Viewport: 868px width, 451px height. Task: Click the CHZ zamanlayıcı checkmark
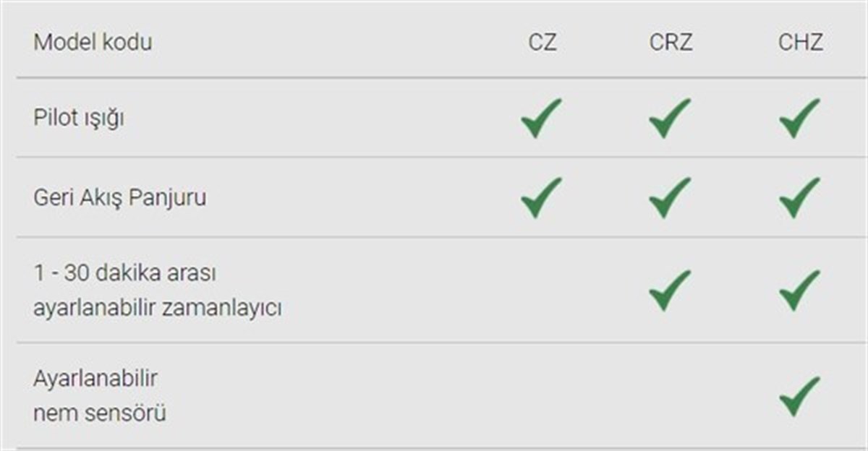(x=799, y=290)
